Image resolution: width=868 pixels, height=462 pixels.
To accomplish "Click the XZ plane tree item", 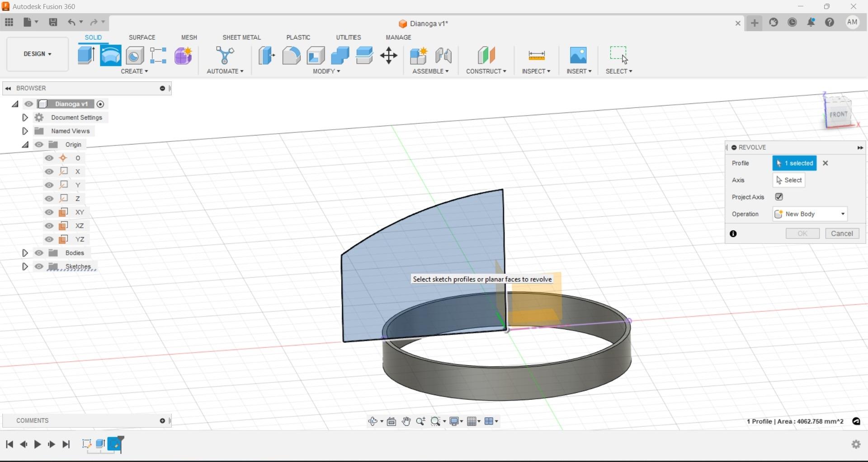I will tap(80, 226).
